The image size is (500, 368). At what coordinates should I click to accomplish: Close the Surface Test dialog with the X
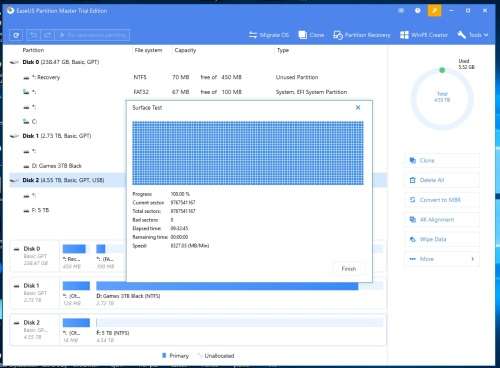pyautogui.click(x=358, y=107)
